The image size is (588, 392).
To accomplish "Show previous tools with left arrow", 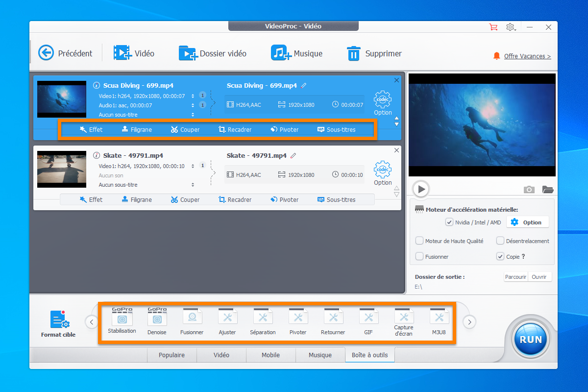I will 91,322.
